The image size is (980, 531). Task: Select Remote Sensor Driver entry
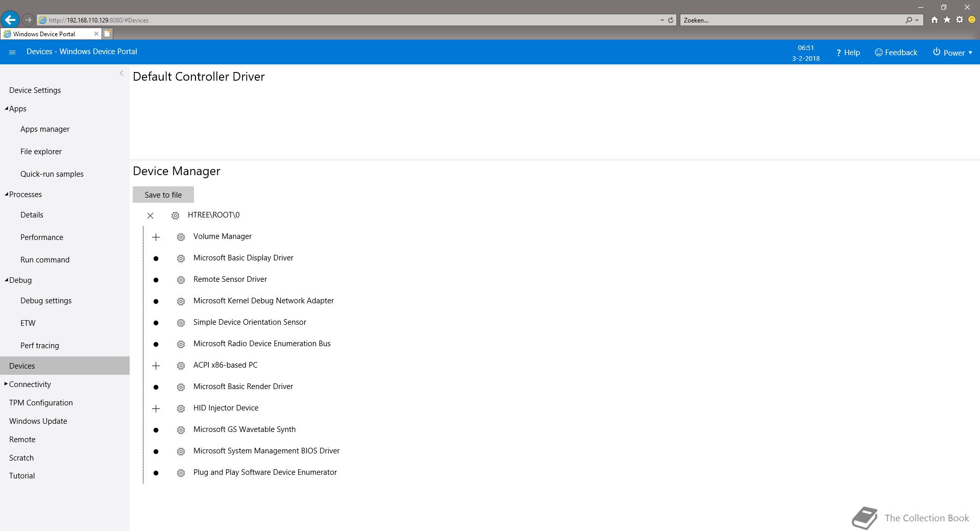tap(230, 279)
